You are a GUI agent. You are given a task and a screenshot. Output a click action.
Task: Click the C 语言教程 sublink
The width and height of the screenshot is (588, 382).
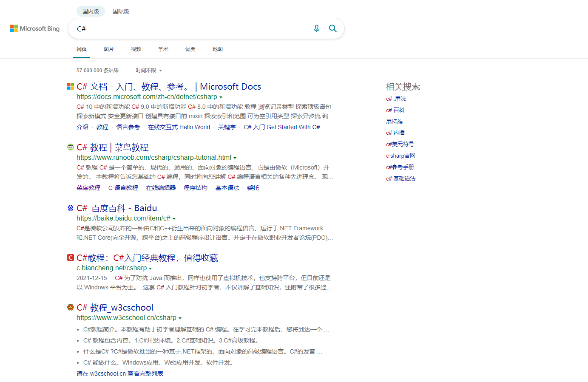(123, 188)
